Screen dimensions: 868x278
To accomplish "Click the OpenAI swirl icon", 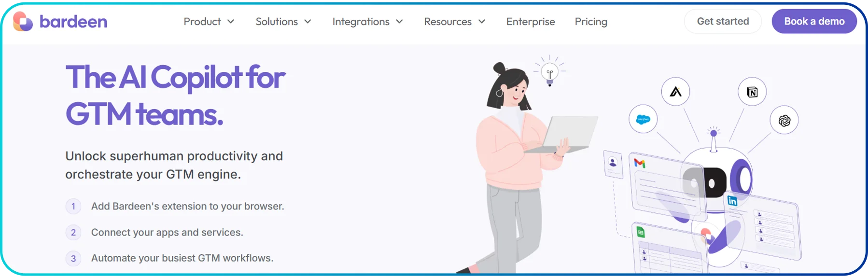I will tap(784, 120).
